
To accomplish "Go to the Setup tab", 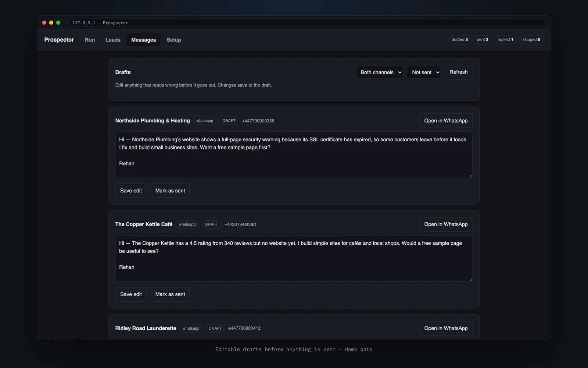I will pos(174,40).
